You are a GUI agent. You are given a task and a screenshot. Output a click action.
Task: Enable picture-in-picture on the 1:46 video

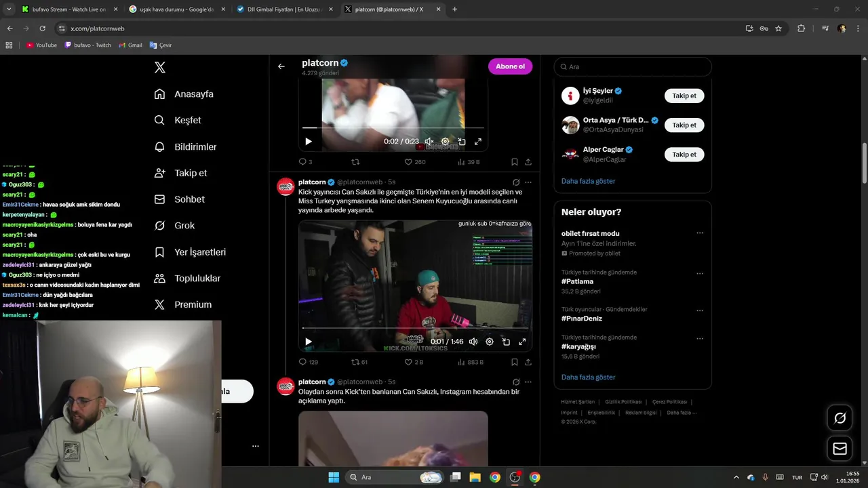(x=506, y=342)
